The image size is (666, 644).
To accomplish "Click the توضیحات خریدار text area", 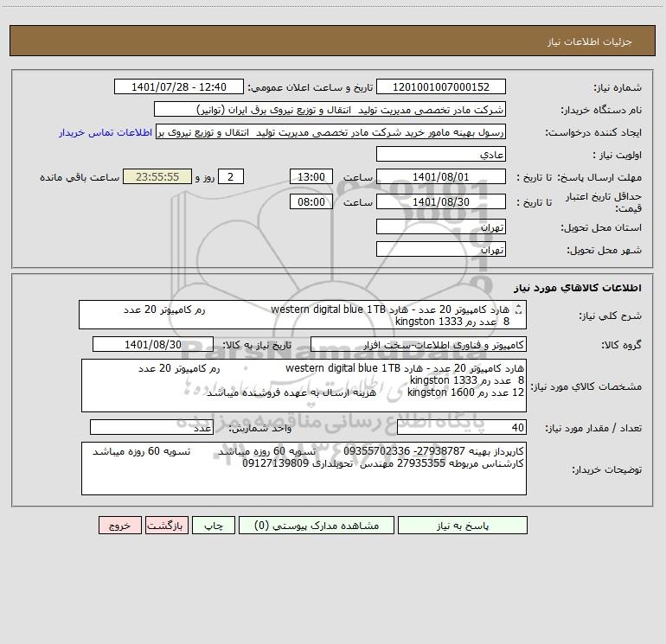I will point(304,469).
